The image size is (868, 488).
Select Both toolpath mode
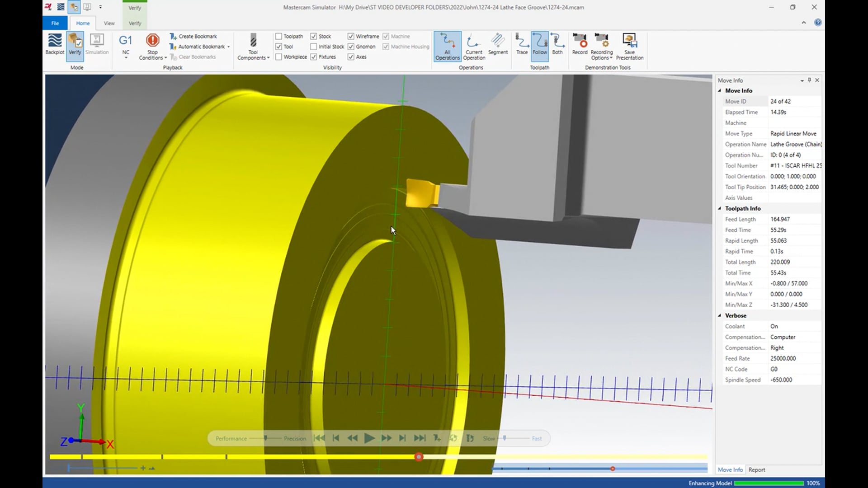point(557,44)
